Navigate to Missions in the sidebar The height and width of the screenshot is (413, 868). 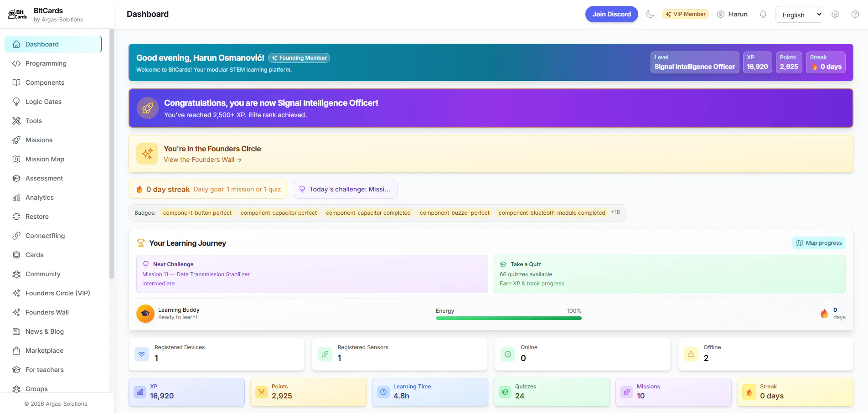[53, 140]
